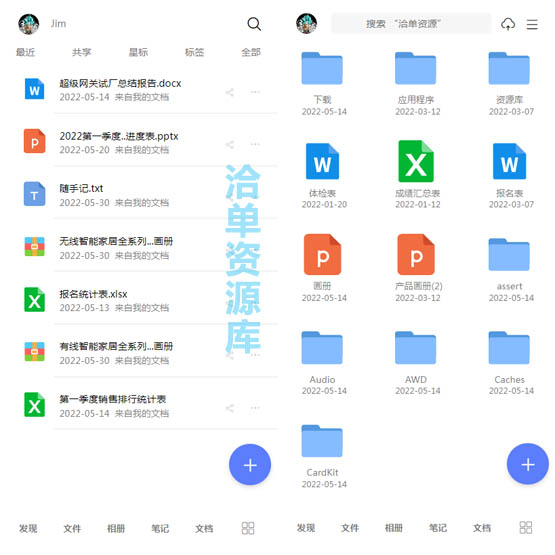This screenshot has height=555, width=555.
Task: Go to 文件 on the right screen
Action: pyautogui.click(x=350, y=528)
